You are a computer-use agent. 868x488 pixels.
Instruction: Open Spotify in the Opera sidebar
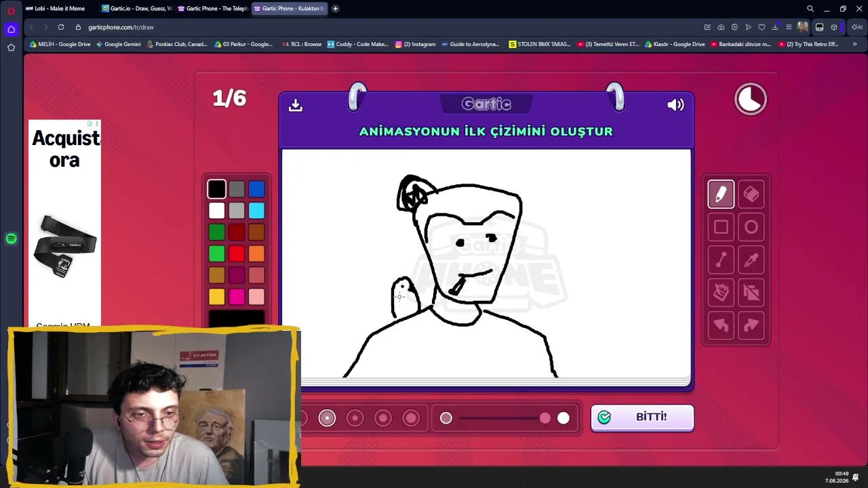coord(11,239)
